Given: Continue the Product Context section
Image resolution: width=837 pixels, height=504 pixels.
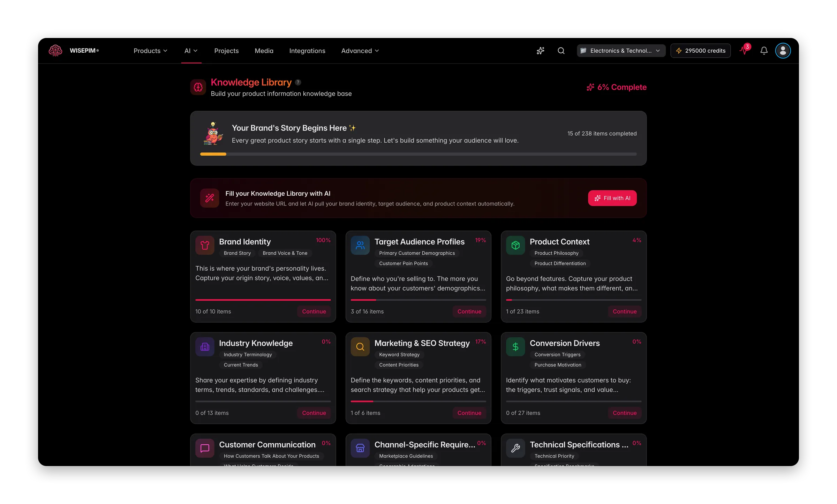Looking at the screenshot, I should (x=625, y=311).
